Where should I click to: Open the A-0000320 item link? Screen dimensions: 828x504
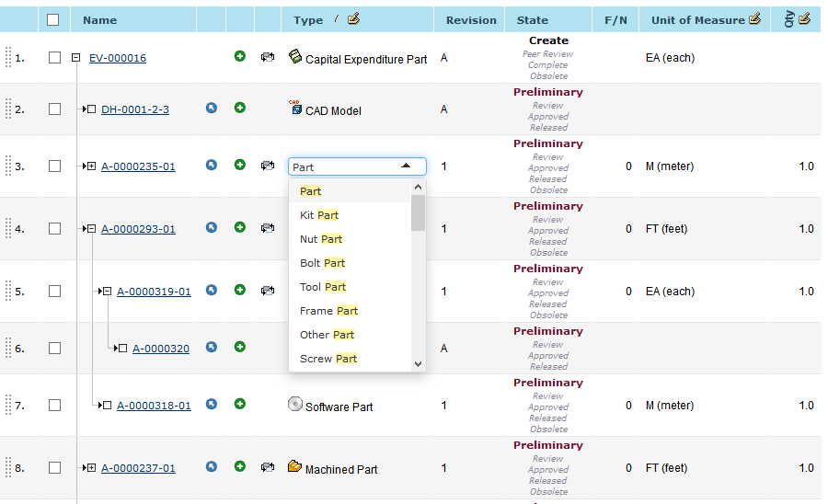click(x=161, y=349)
